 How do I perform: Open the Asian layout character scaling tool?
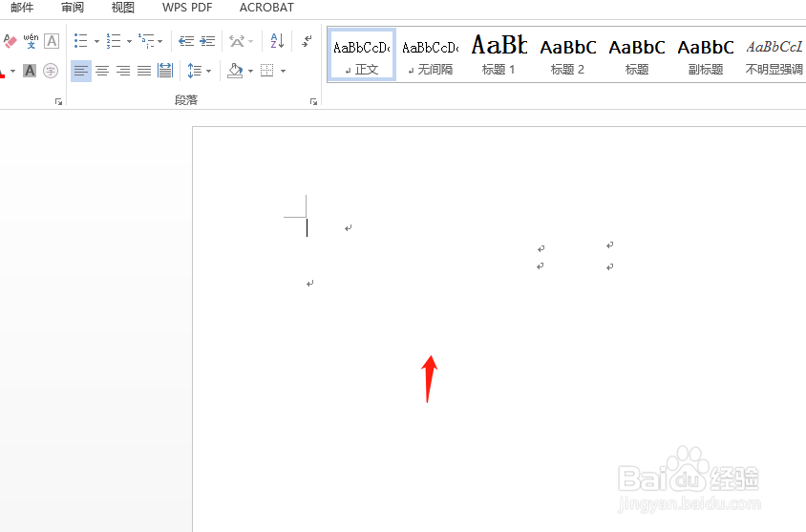tap(237, 41)
